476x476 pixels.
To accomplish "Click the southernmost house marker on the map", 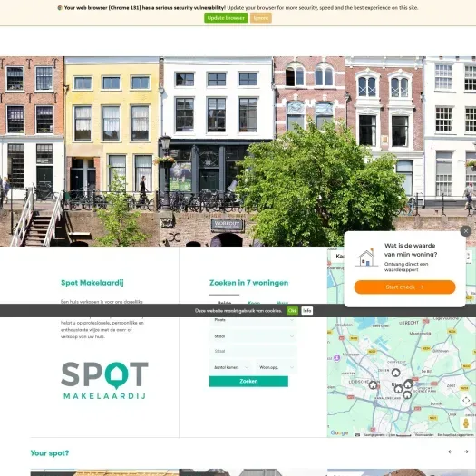I will pos(407,394).
